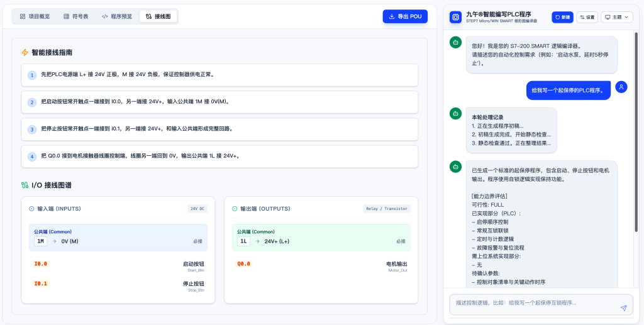This screenshot has height=325, width=644.
Task: Click the 24V+ (L+) common value
Action: 277,241
